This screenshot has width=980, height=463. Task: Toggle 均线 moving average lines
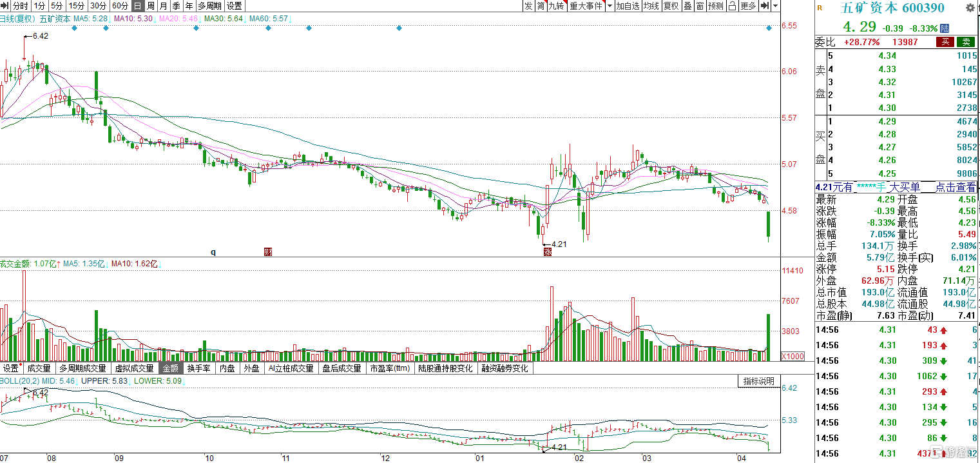click(x=651, y=6)
